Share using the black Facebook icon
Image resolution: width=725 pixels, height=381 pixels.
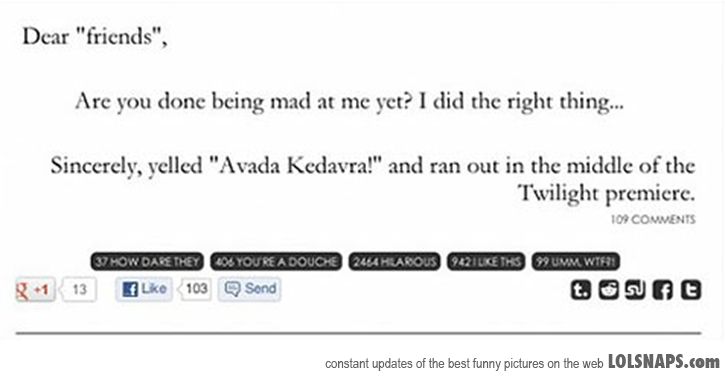click(663, 290)
